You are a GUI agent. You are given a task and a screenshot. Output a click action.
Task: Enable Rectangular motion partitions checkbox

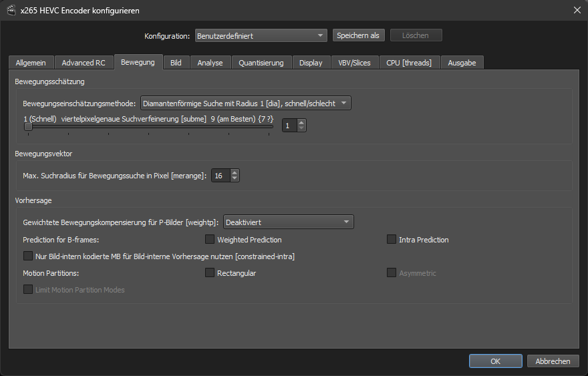pyautogui.click(x=210, y=272)
